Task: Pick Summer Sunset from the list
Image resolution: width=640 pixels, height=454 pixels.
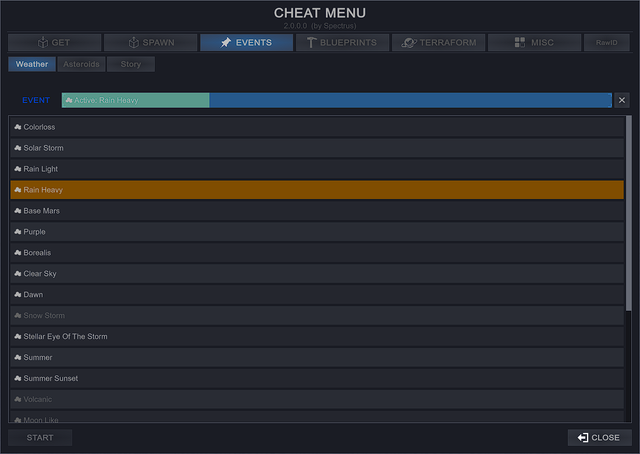Action: tap(317, 378)
